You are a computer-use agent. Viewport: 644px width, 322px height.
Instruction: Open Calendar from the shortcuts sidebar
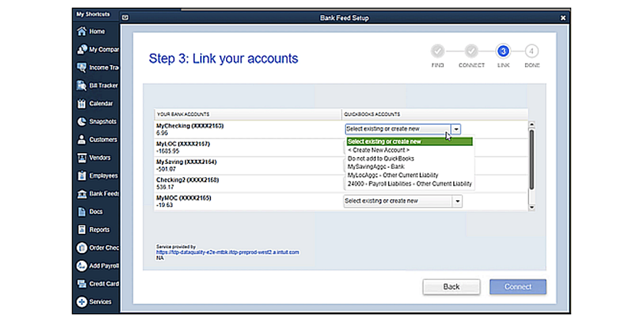click(x=81, y=103)
